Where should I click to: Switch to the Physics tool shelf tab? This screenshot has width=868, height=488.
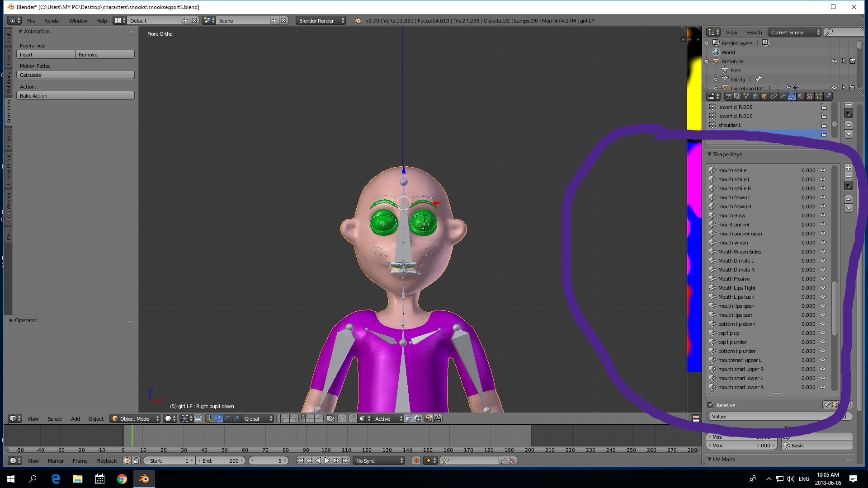pos(8,139)
